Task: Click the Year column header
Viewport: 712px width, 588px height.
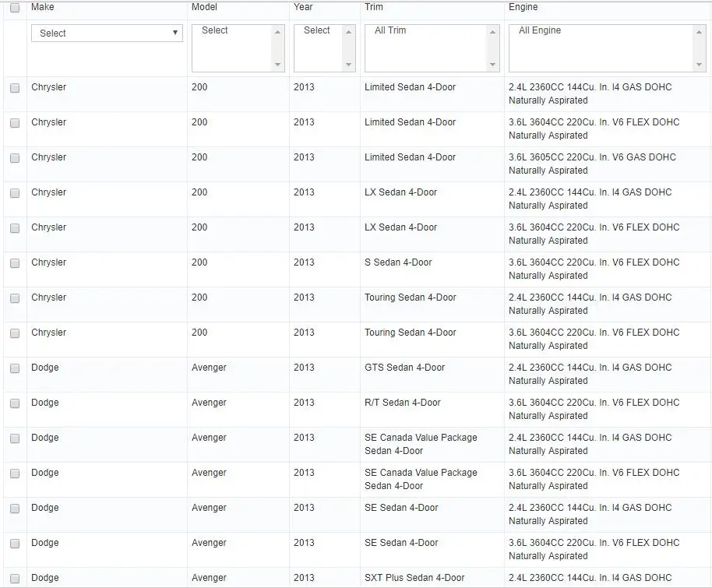Action: pos(303,7)
